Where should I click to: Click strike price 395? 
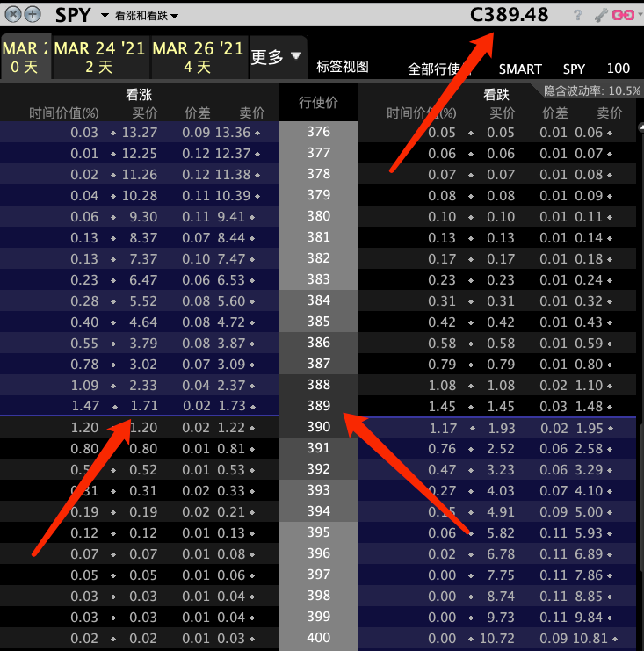tap(318, 532)
